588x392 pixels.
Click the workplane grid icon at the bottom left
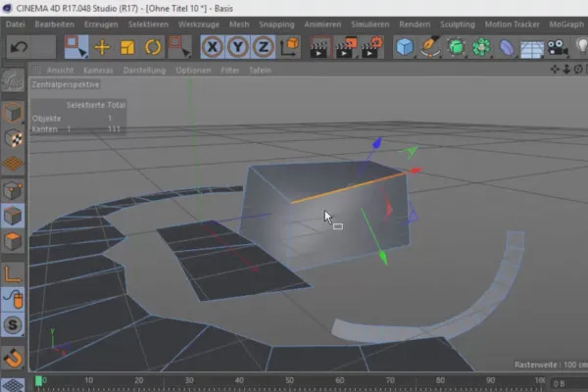coord(13,385)
